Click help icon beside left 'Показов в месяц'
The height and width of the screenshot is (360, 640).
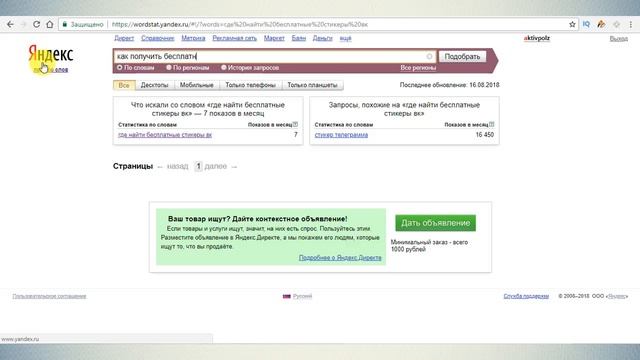[x=295, y=124]
